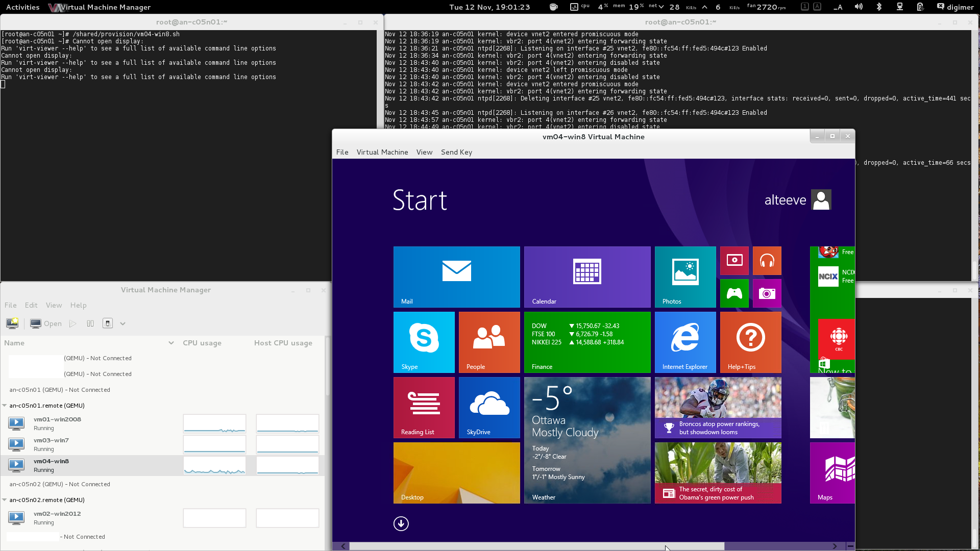The width and height of the screenshot is (980, 551).
Task: Launch the Music headphones tile
Action: (x=767, y=261)
